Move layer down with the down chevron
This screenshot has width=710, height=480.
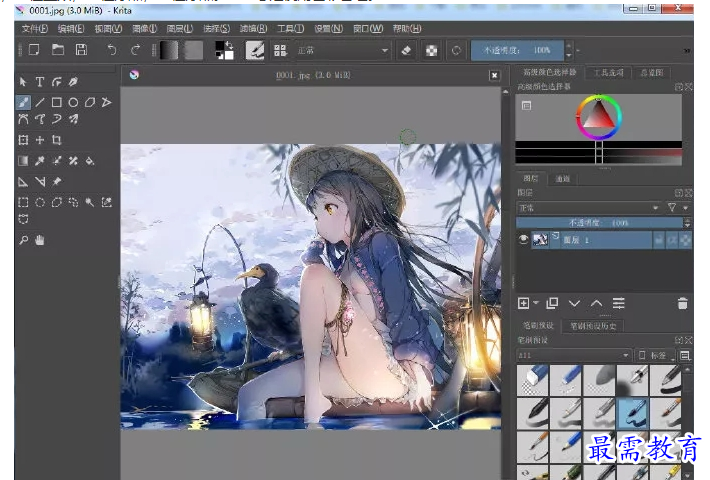574,303
